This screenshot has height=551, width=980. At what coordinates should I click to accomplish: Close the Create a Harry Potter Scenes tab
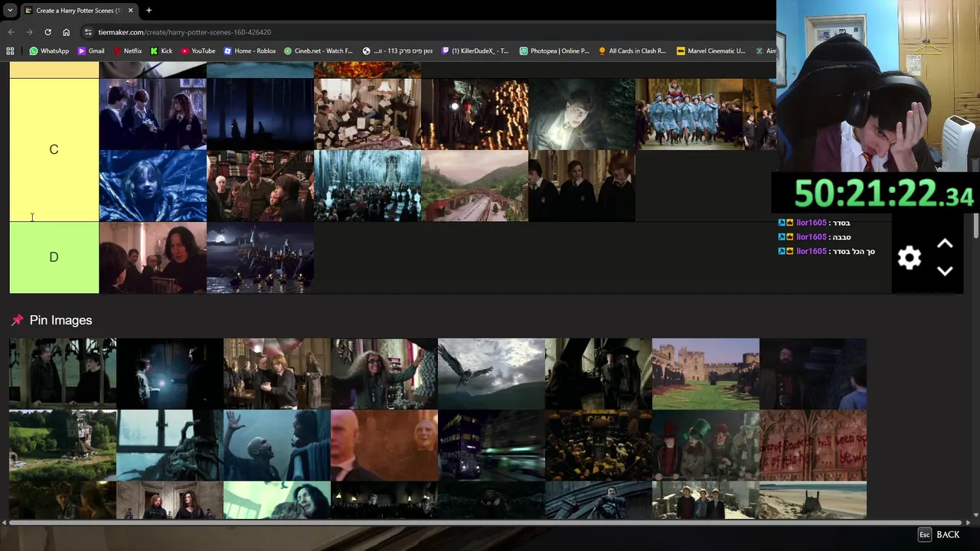pyautogui.click(x=130, y=10)
